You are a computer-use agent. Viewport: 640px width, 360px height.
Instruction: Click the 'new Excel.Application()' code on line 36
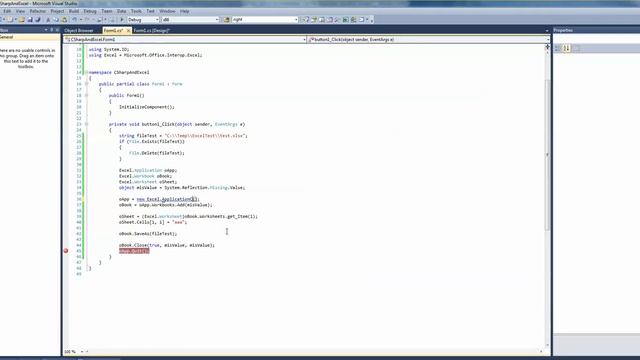pyautogui.click(x=167, y=199)
